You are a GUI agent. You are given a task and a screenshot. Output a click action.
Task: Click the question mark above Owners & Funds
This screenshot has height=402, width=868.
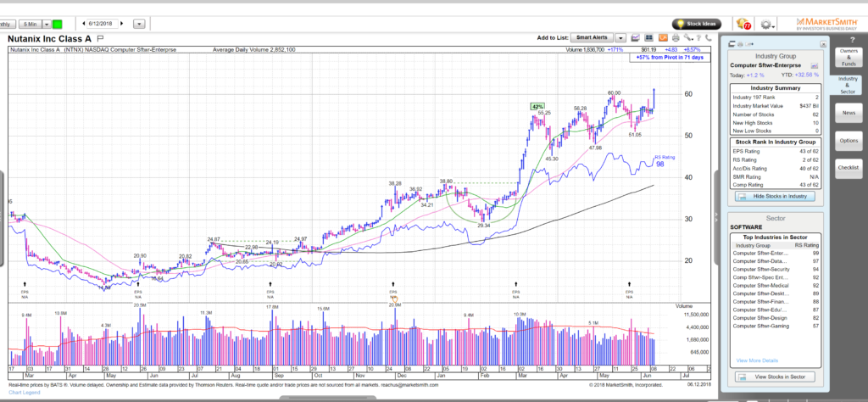tap(853, 39)
